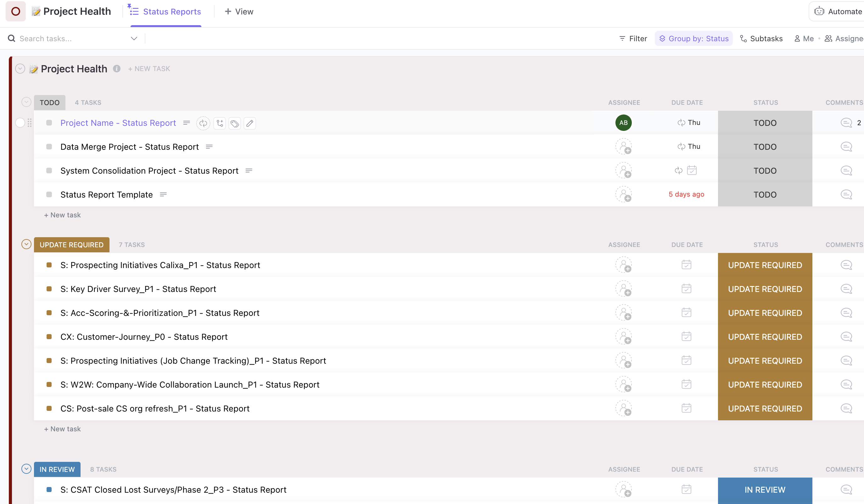This screenshot has width=864, height=504.
Task: Assign a user to S: Prospecting Initiatives Calixa_P1
Action: tap(624, 265)
